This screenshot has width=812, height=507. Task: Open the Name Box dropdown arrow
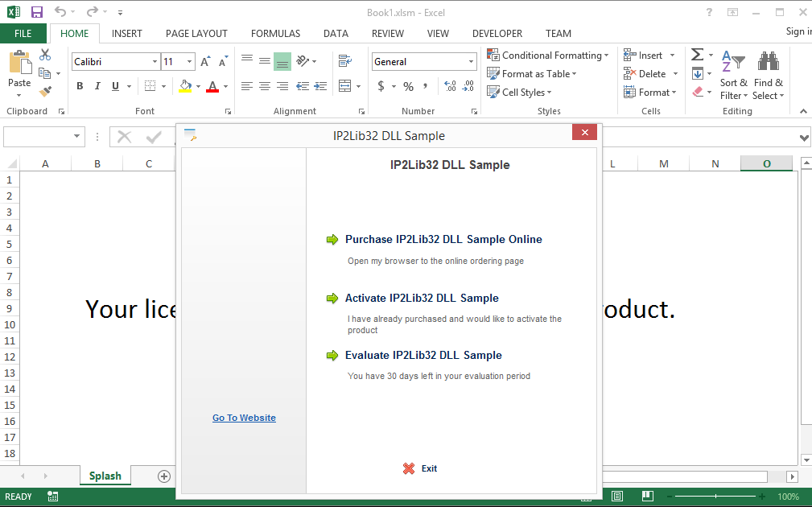click(76, 136)
